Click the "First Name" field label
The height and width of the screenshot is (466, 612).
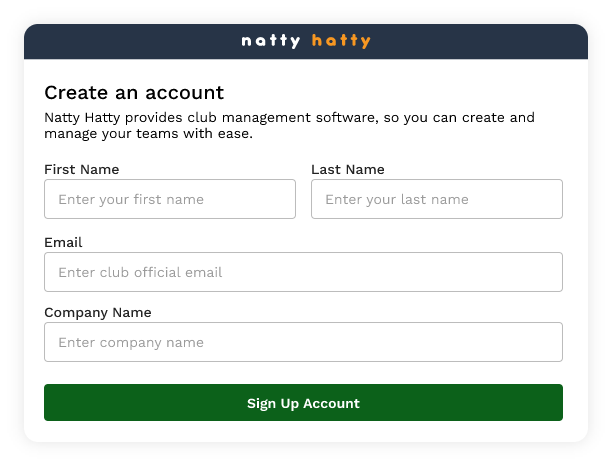(82, 170)
